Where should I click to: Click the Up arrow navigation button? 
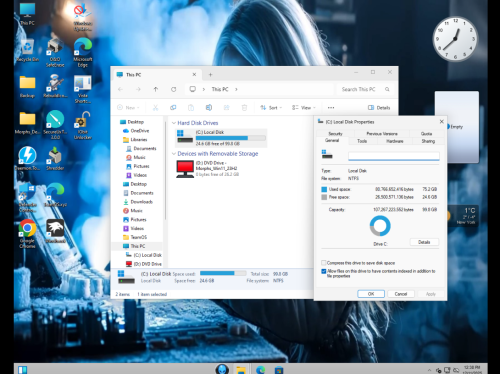[x=156, y=89]
